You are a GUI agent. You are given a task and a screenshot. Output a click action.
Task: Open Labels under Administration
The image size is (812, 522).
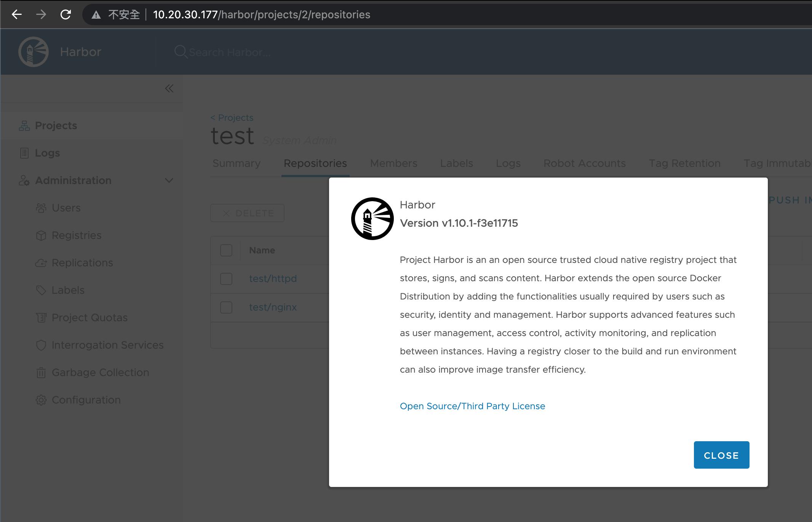click(68, 290)
